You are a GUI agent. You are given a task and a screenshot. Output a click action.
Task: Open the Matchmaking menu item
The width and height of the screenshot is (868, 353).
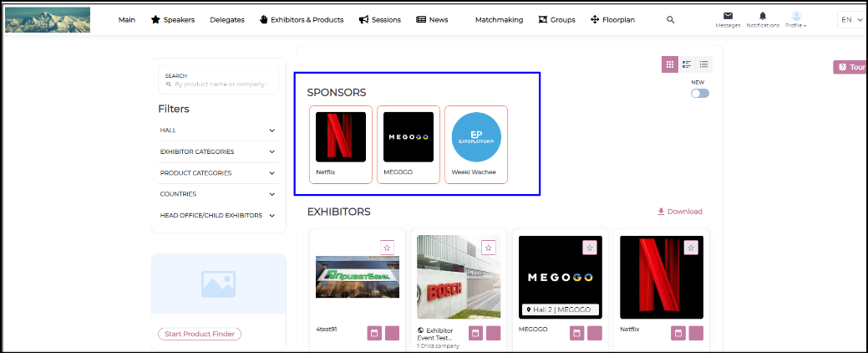pos(499,20)
